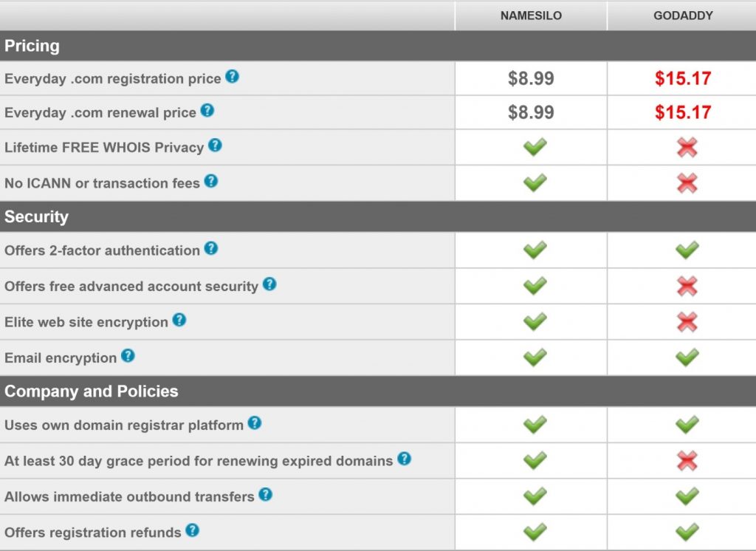Click NameSilo checkmark for No ICANN fees

(x=535, y=182)
